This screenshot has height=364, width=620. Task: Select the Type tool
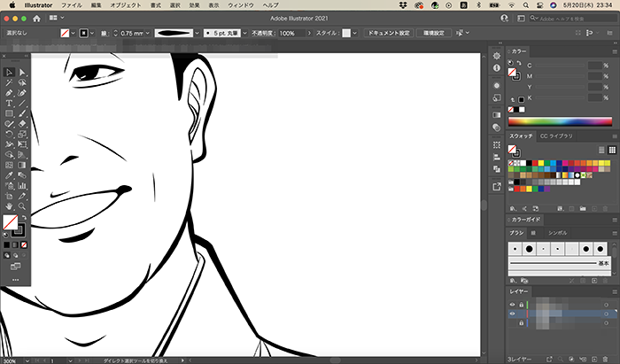tap(9, 103)
